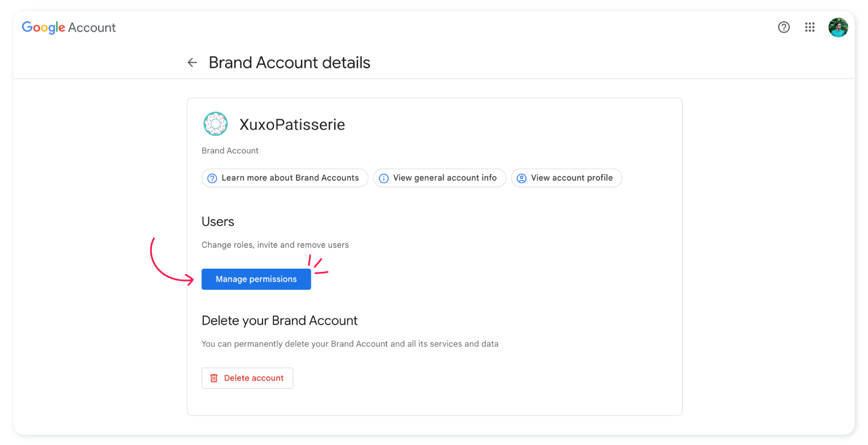This screenshot has width=868, height=445.
Task: Click the Delete your Brand Account heading
Action: click(x=279, y=321)
